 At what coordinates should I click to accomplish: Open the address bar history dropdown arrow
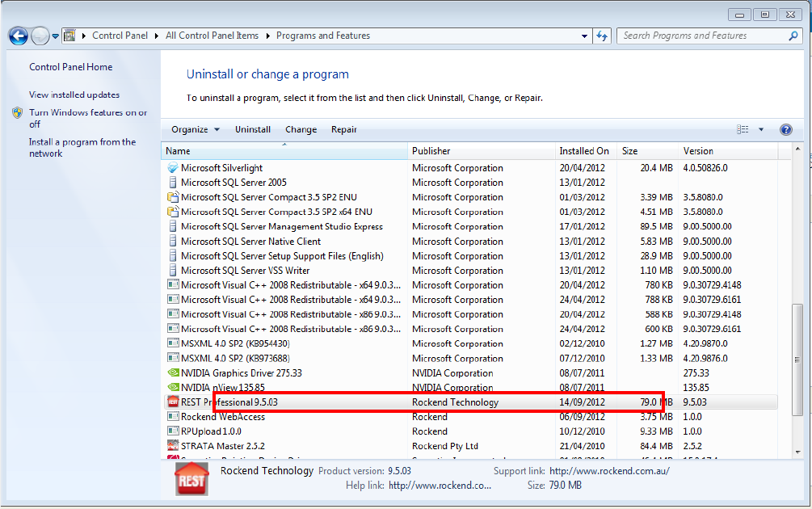click(x=585, y=36)
